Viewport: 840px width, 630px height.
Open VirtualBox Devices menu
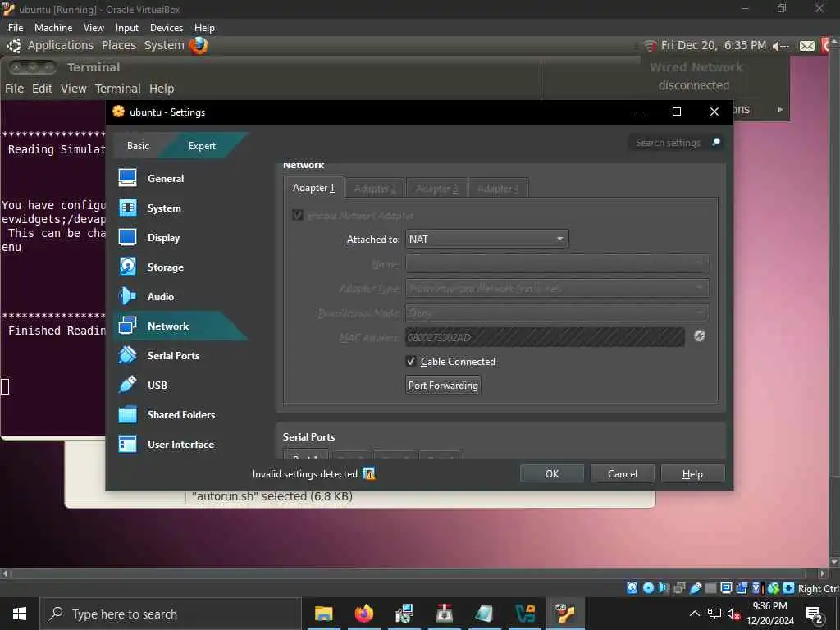[166, 27]
